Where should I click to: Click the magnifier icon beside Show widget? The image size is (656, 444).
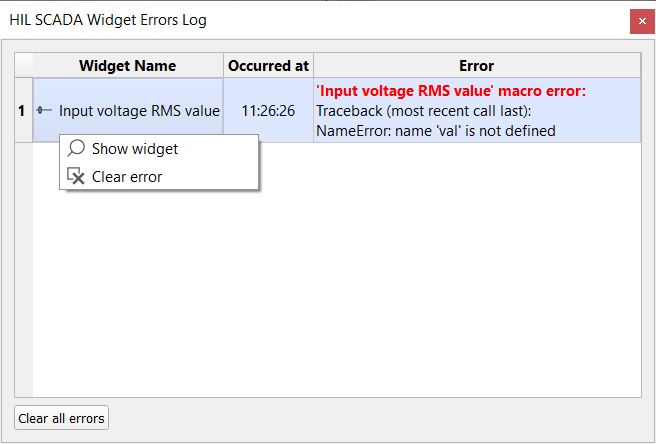pyautogui.click(x=76, y=148)
